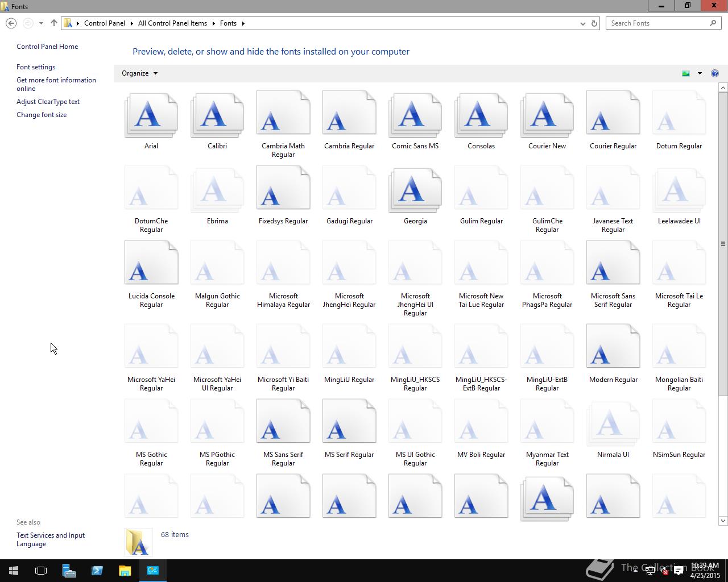Select the MS Gothic Regular font icon
The width and height of the screenshot is (728, 582).
(151, 421)
